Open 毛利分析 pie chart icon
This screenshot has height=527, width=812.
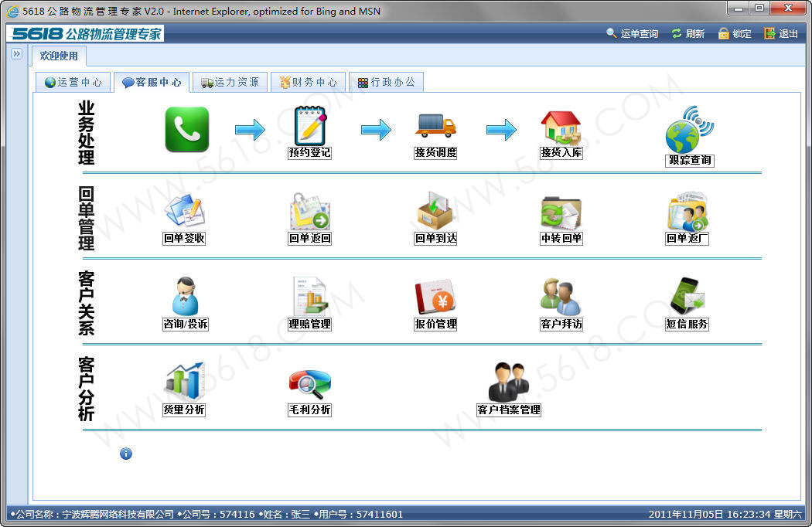(x=309, y=382)
